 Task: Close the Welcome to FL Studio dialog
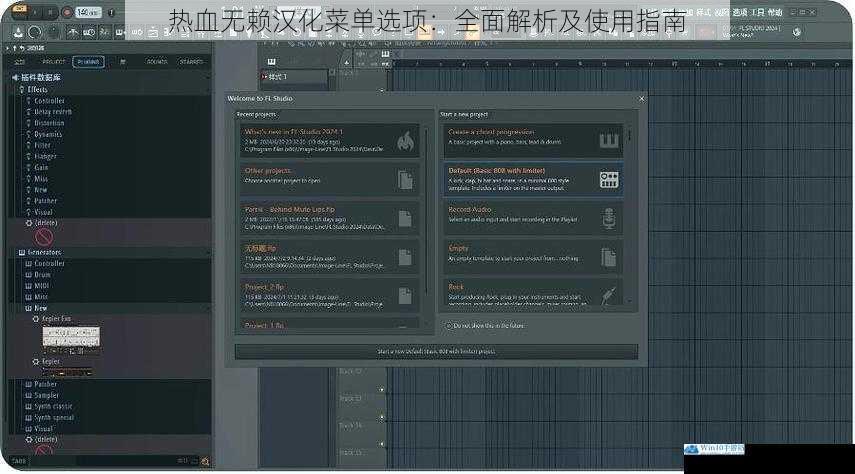pos(641,99)
